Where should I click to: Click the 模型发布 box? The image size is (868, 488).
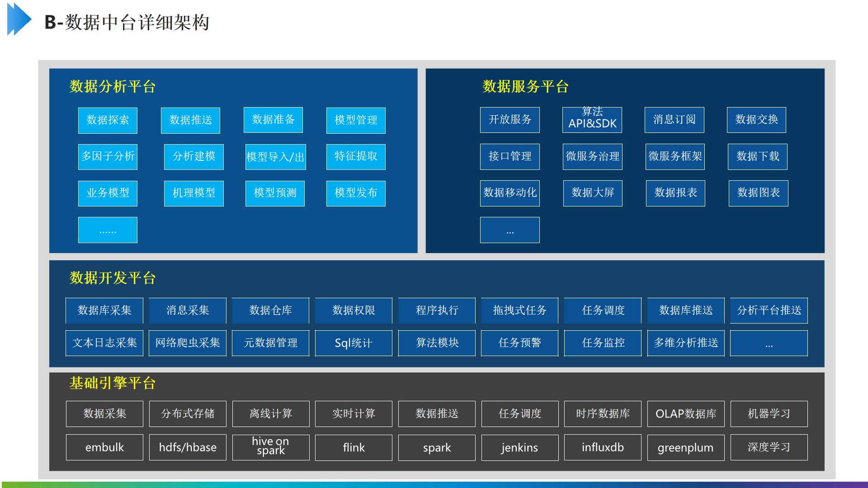click(x=356, y=193)
